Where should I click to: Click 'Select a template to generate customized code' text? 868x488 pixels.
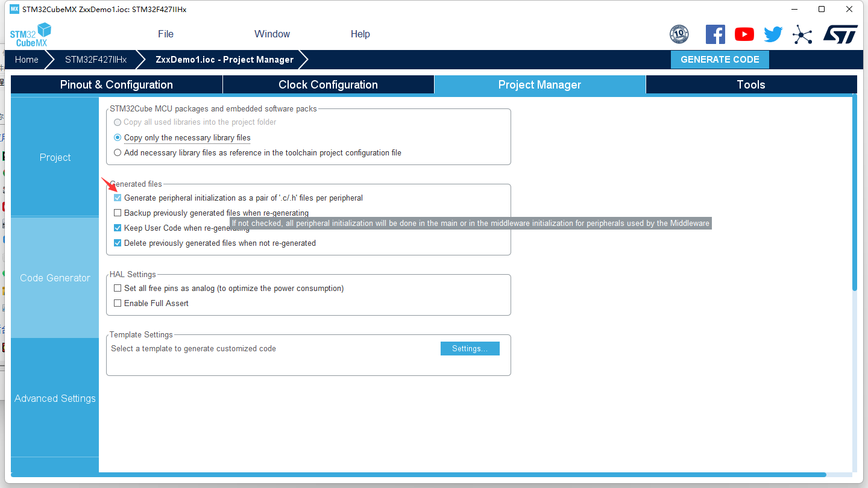click(x=193, y=348)
